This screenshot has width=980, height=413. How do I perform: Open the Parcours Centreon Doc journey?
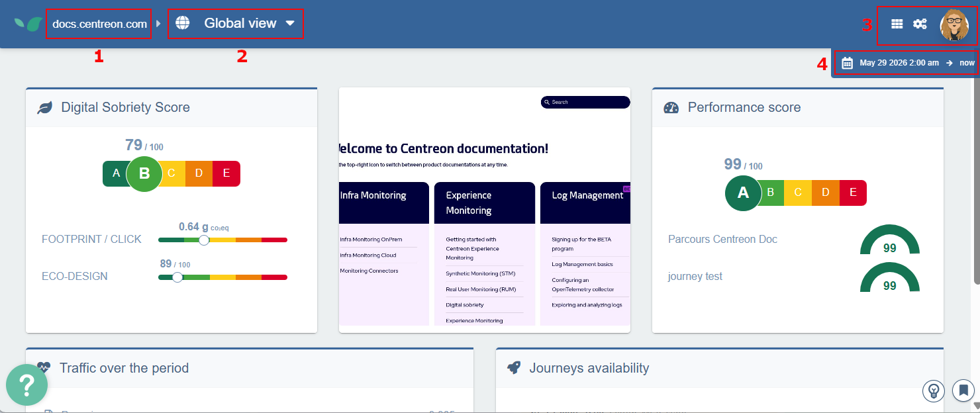pos(722,239)
